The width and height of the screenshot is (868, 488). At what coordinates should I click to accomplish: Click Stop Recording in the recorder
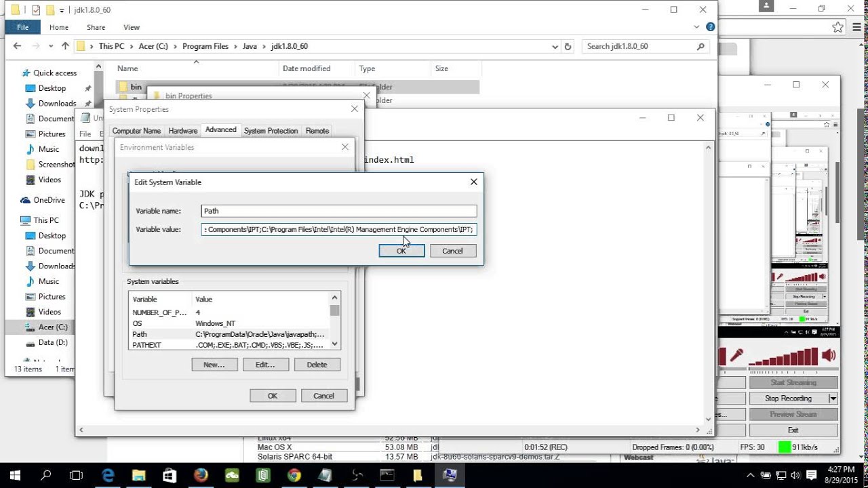[788, 399]
